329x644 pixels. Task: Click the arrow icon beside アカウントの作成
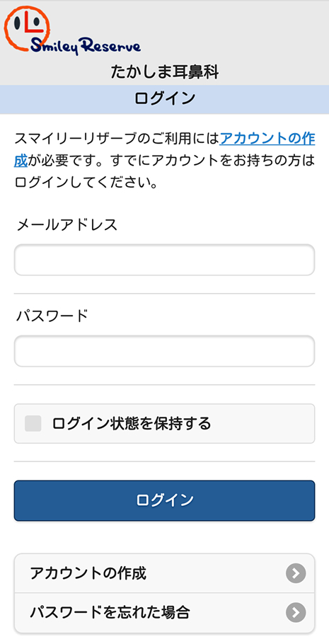296,573
